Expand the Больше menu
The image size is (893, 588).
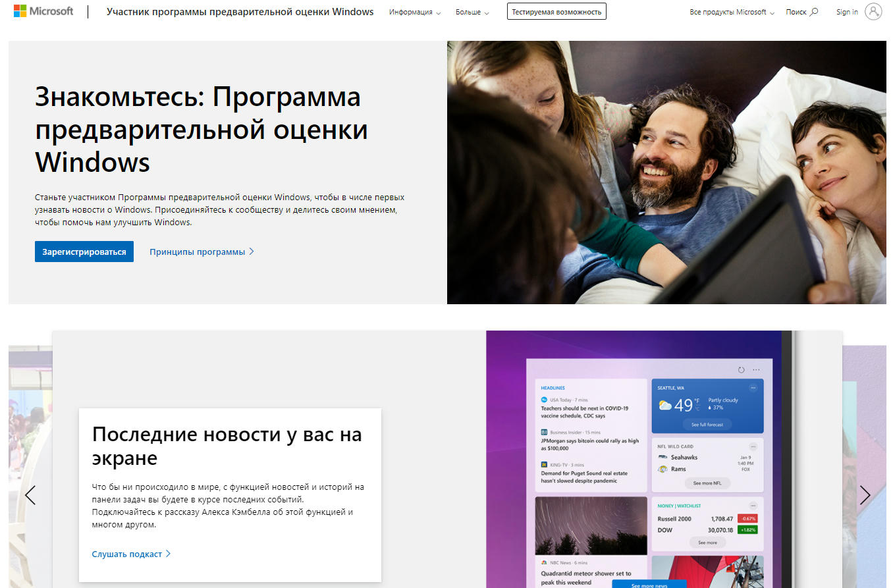point(472,12)
